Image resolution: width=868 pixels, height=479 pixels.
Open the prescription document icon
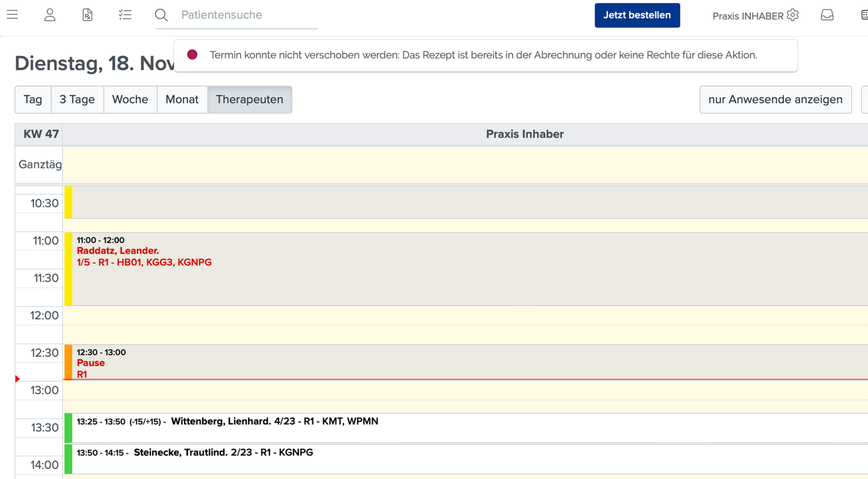88,15
